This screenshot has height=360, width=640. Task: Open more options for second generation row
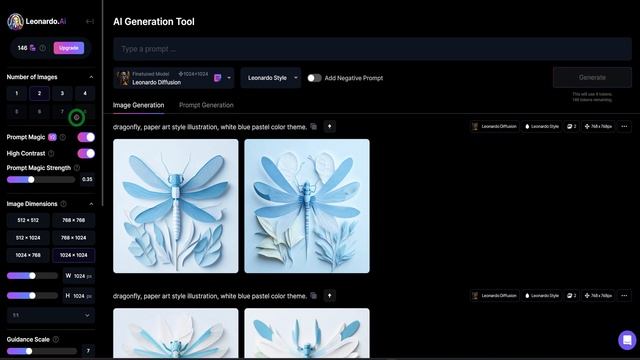(x=624, y=296)
